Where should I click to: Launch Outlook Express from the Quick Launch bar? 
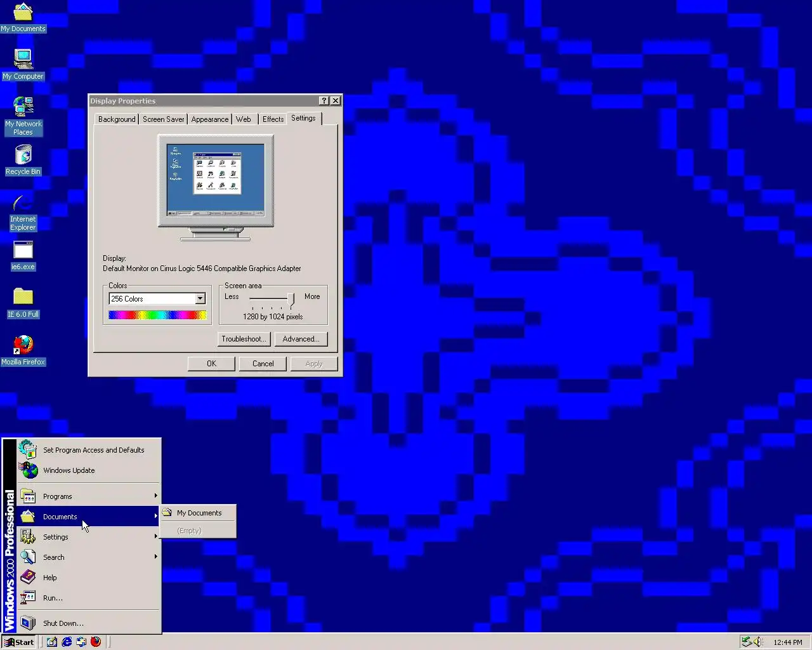[81, 642]
